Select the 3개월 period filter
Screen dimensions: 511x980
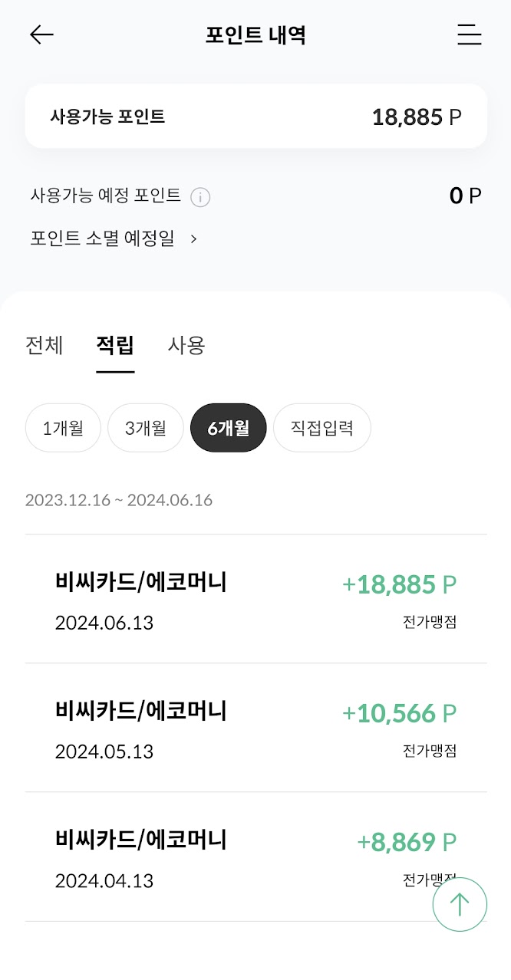pyautogui.click(x=146, y=428)
